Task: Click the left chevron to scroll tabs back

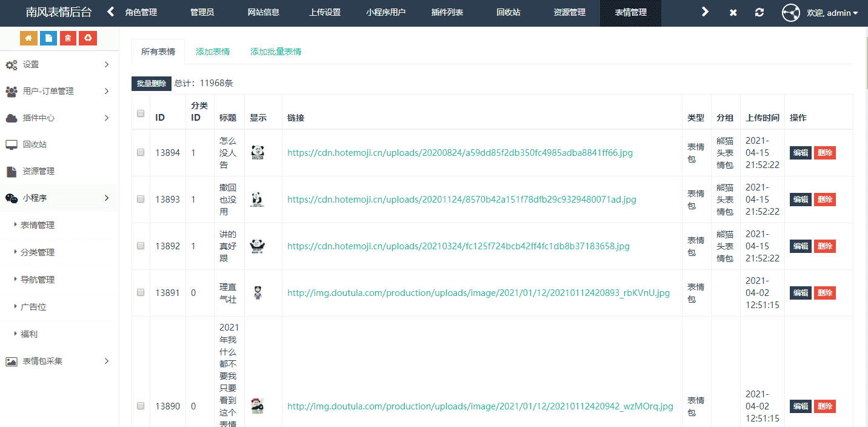Action: (x=109, y=10)
